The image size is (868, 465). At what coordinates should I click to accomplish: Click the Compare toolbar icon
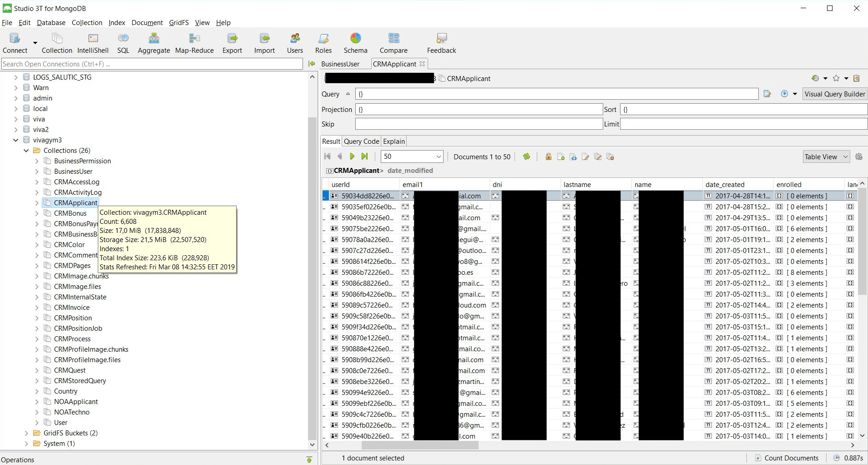pyautogui.click(x=394, y=43)
